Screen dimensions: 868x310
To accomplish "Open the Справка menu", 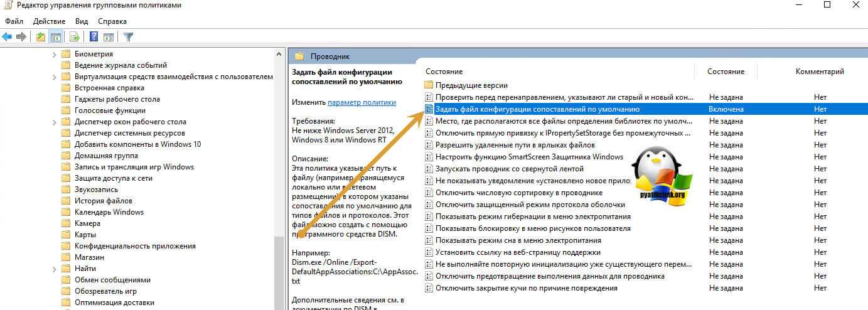I will click(x=112, y=21).
